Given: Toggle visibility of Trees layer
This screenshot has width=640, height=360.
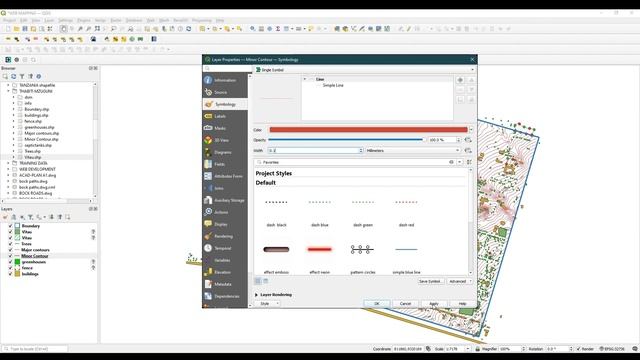Looking at the screenshot, I should click(x=10, y=244).
